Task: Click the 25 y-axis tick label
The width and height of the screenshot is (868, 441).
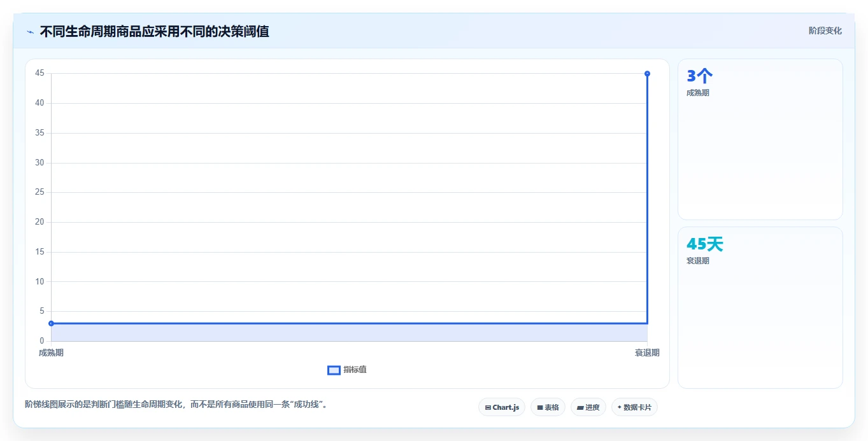Action: coord(39,192)
